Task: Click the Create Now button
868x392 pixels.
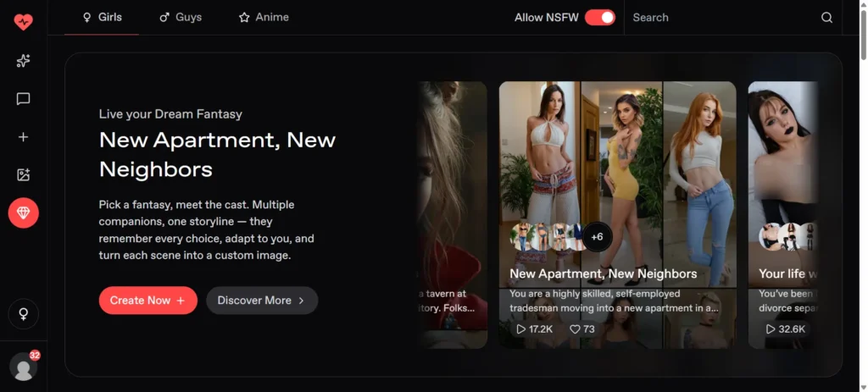Action: point(147,301)
